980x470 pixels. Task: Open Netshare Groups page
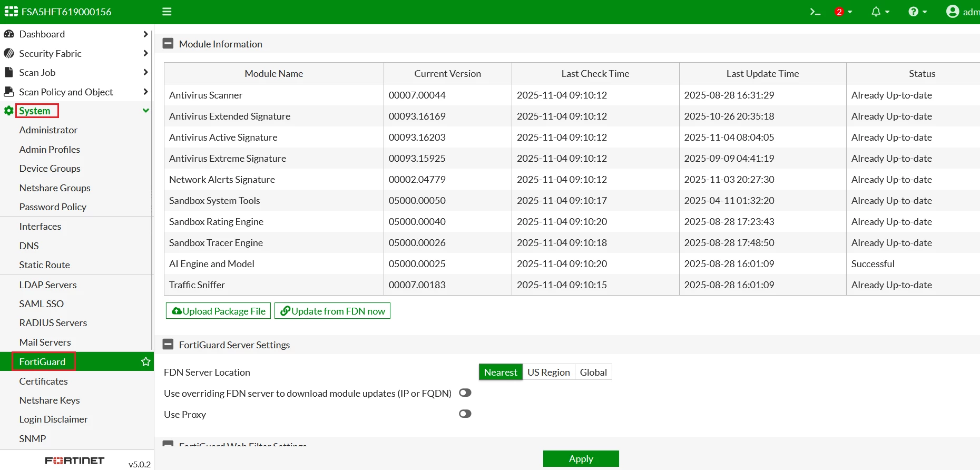coord(55,188)
